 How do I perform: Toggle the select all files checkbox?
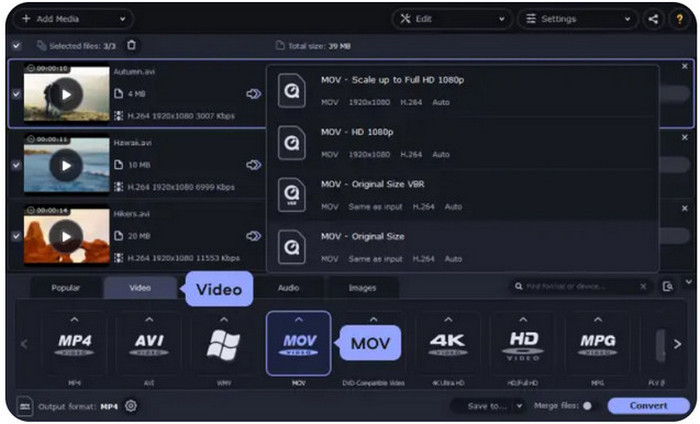coord(17,46)
